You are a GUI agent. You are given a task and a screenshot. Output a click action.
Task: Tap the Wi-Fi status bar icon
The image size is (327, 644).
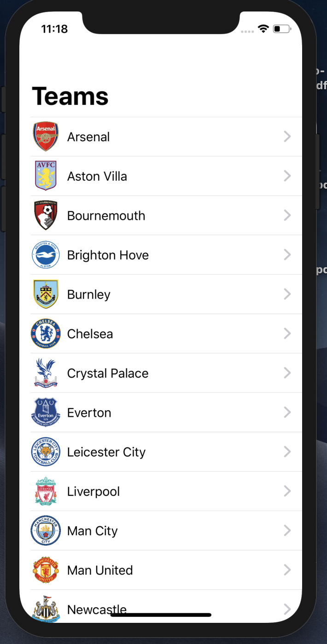tap(263, 29)
